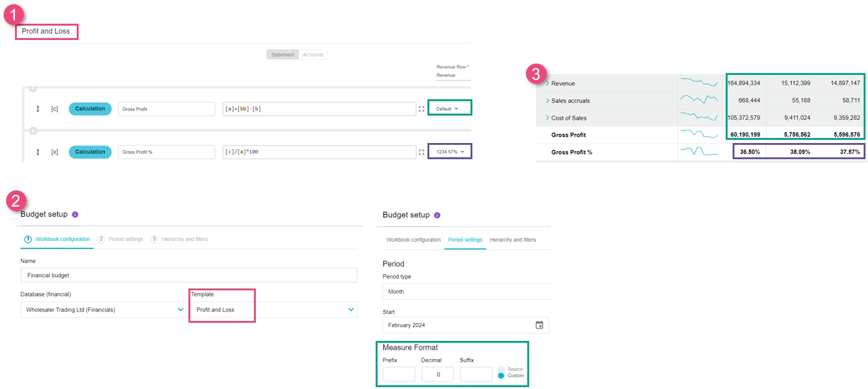Click the expand icon beside the Gross Profit % formula
This screenshot has width=868, height=389.
pos(422,152)
